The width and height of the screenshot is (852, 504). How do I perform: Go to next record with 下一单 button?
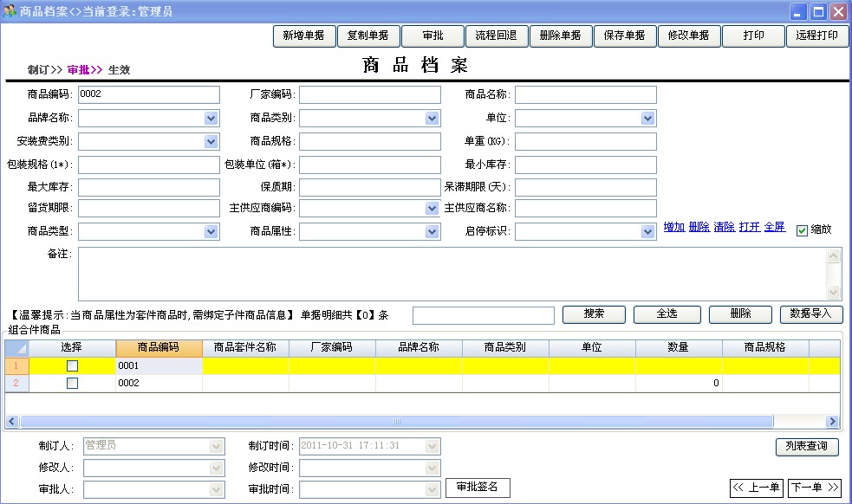(x=814, y=488)
